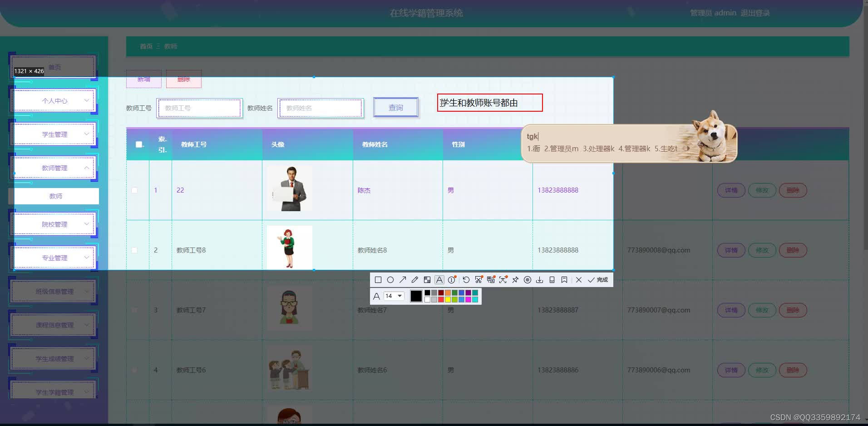868x426 pixels.
Task: Open 详情 for the 13823888888 row 22
Action: [x=731, y=190]
